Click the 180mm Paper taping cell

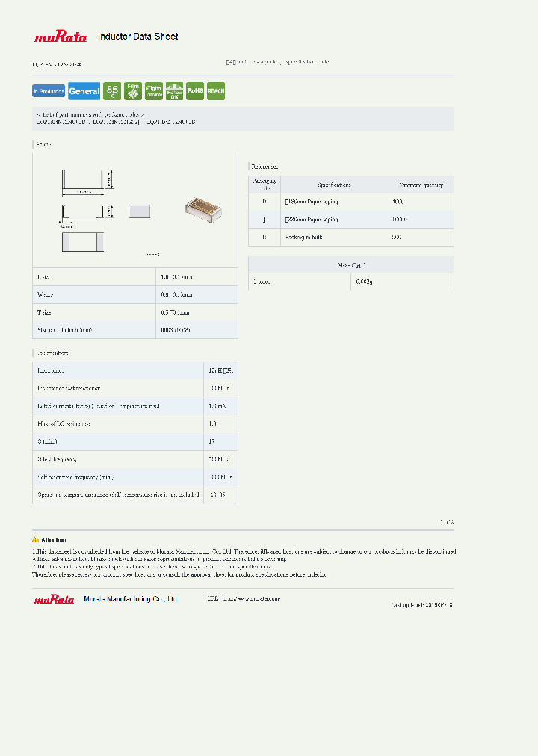click(x=312, y=202)
